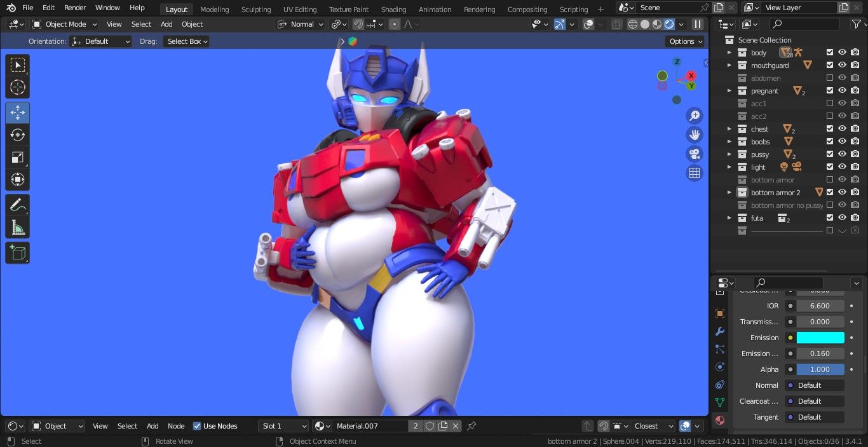Expand the mouthguard collection
Image resolution: width=868 pixels, height=447 pixels.
click(729, 65)
